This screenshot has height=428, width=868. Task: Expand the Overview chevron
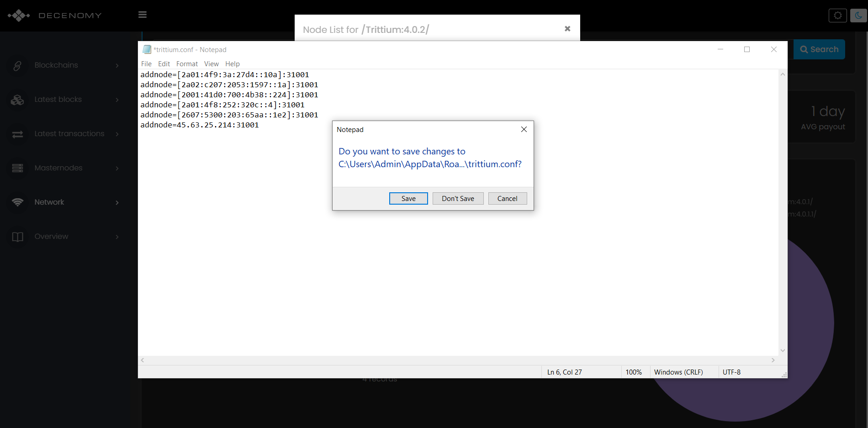[117, 237]
